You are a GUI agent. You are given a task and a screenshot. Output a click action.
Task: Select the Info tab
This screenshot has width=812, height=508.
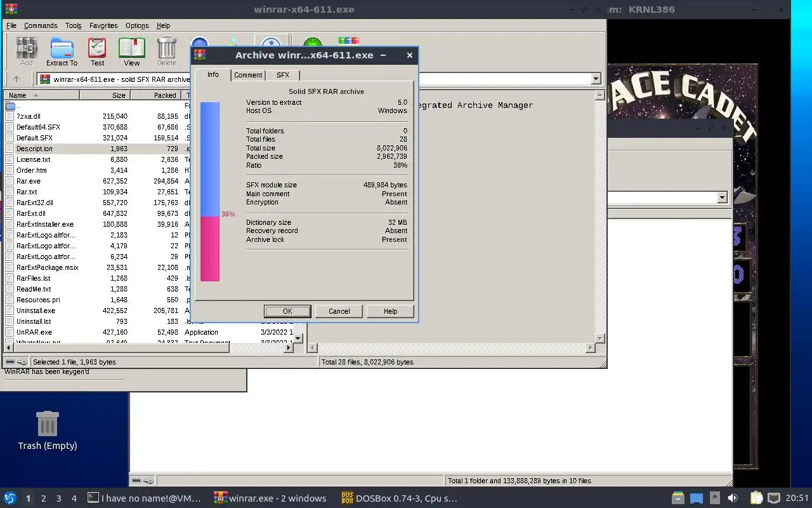pos(213,74)
